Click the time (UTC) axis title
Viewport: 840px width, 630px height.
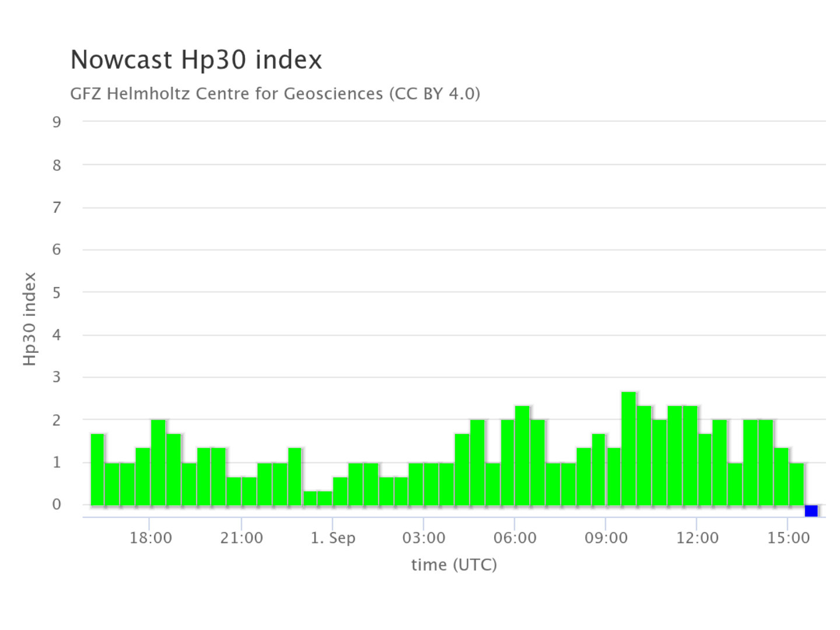coord(454,565)
